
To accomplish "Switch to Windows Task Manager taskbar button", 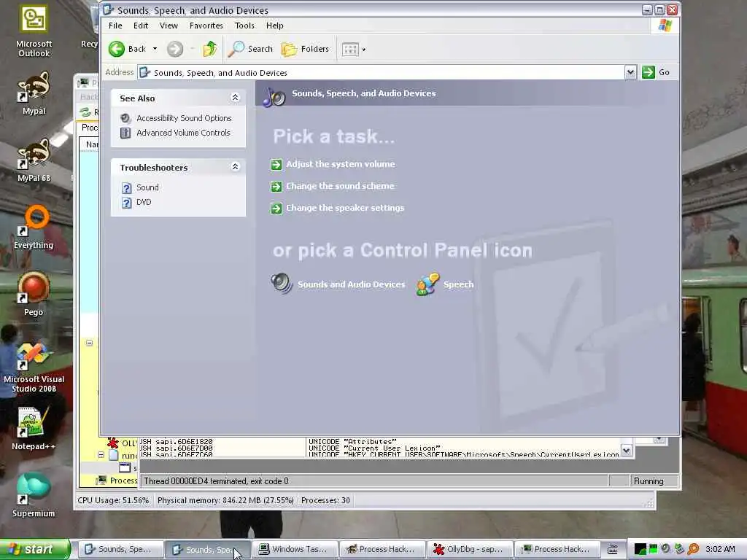I will pos(294,549).
